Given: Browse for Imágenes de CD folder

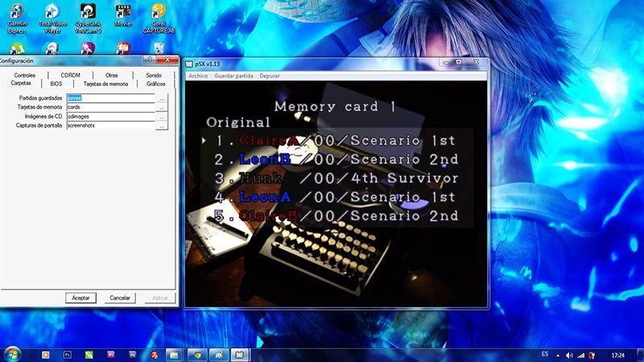Looking at the screenshot, I should tap(162, 117).
